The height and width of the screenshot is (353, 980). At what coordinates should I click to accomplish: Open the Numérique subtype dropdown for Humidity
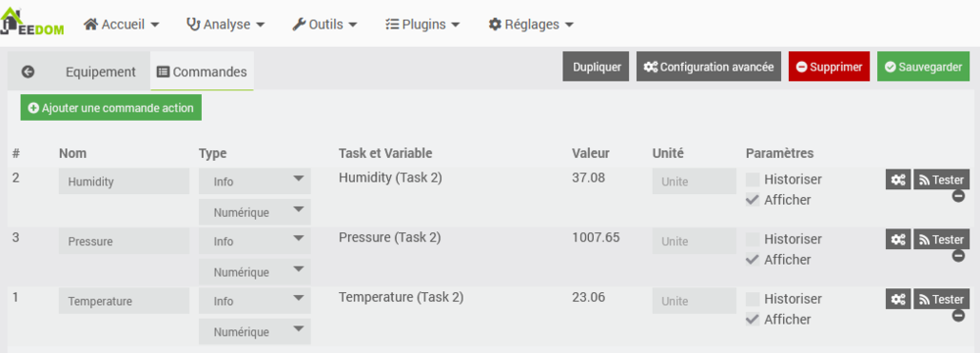pyautogui.click(x=255, y=212)
